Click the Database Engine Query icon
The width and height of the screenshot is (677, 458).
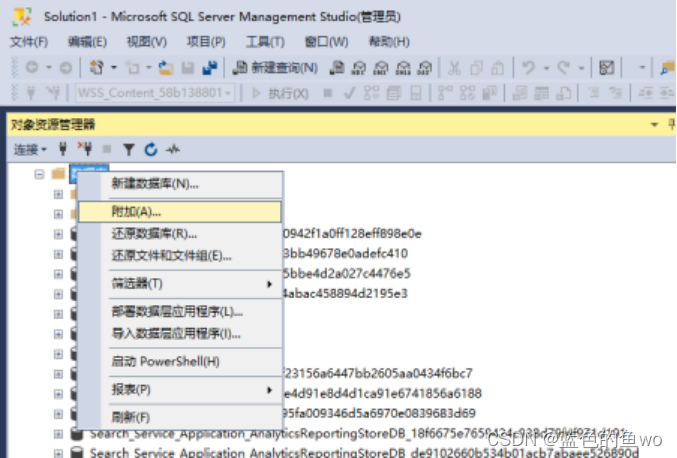coord(337,68)
